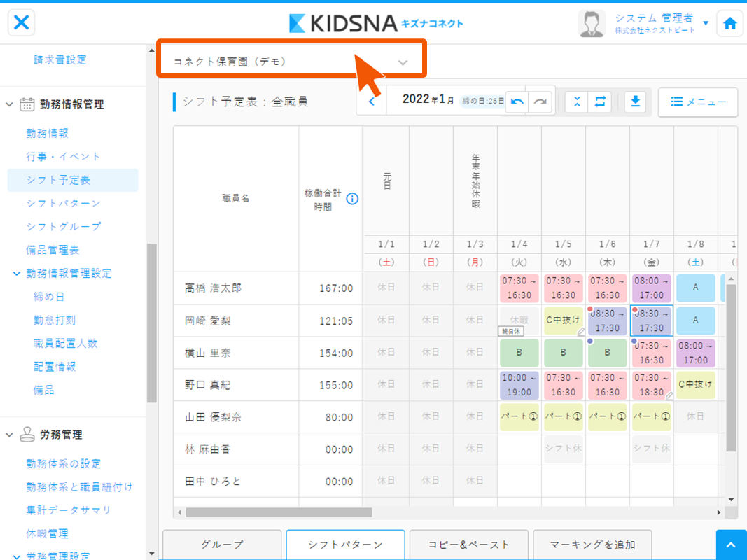Click the repeat/swap arrows icon

599,101
